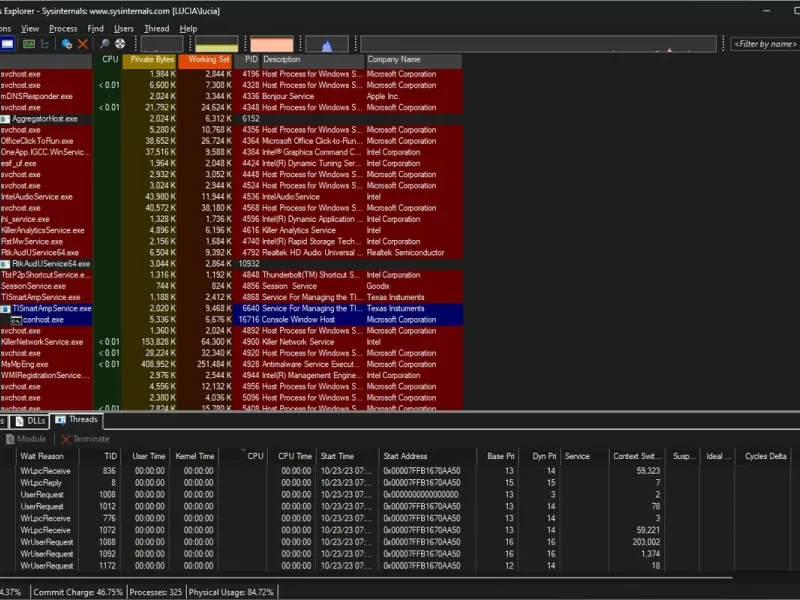800x600 pixels.
Task: Click the red X kill process icon
Action: click(x=83, y=44)
